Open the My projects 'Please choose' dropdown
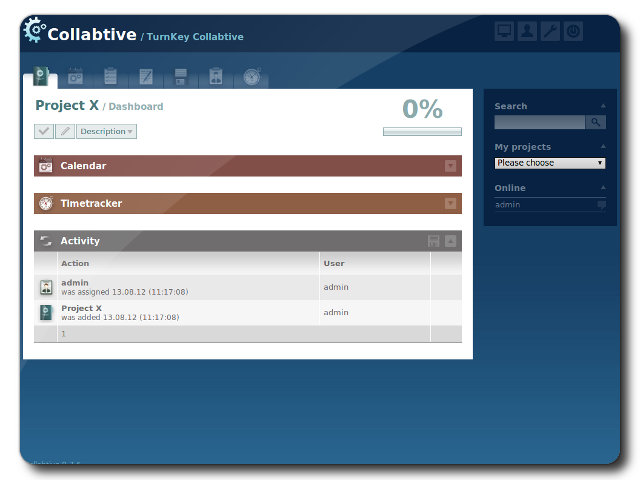640x480 pixels. (x=550, y=163)
